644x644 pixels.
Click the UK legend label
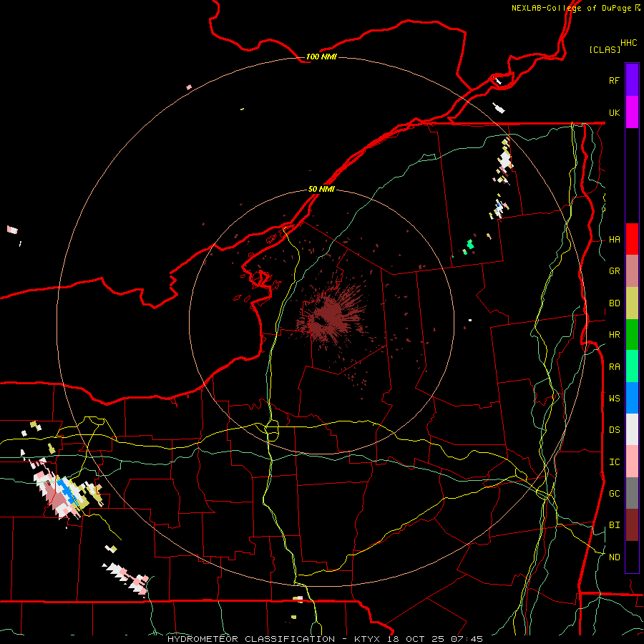pyautogui.click(x=614, y=112)
